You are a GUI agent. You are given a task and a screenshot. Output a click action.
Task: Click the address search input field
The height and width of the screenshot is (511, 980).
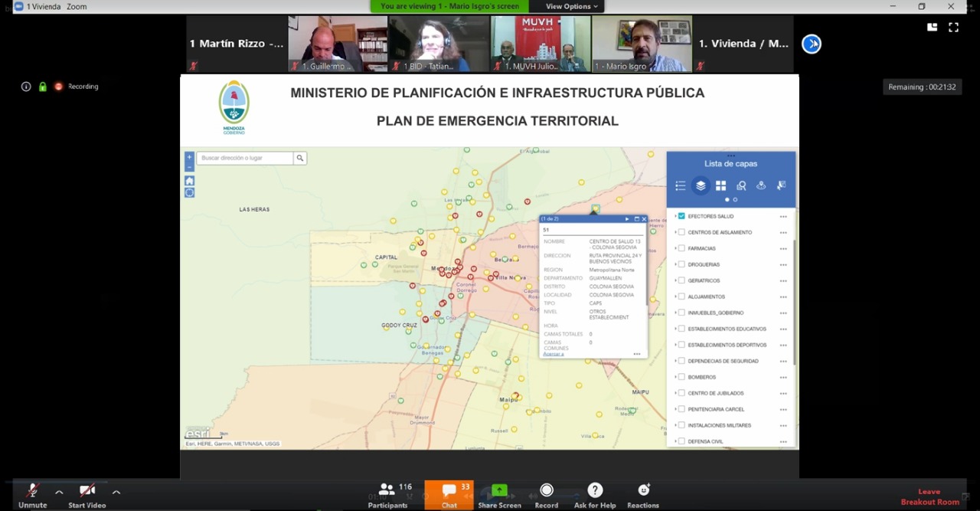coord(245,158)
